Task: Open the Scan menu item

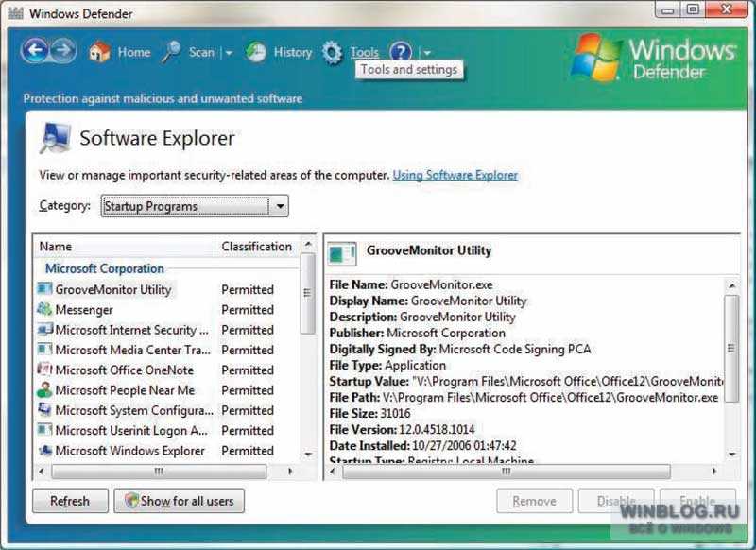Action: 201,52
